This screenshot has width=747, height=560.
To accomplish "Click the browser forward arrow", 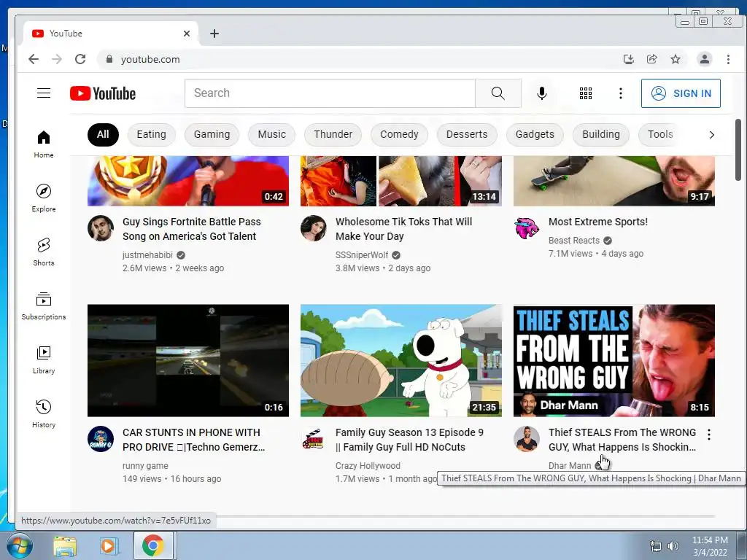I will [x=57, y=59].
